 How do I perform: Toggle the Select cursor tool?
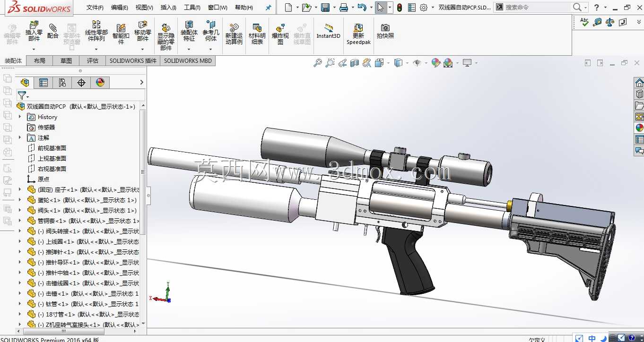click(x=381, y=8)
